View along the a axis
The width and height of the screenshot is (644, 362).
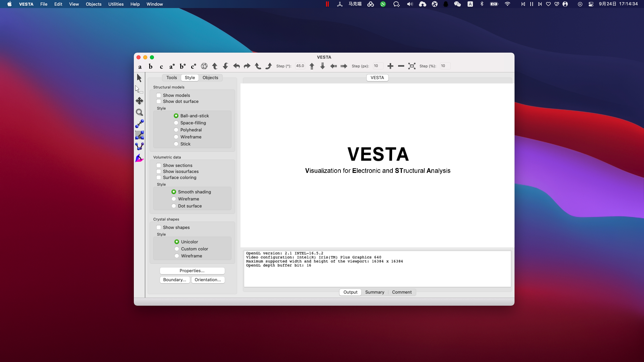click(140, 66)
